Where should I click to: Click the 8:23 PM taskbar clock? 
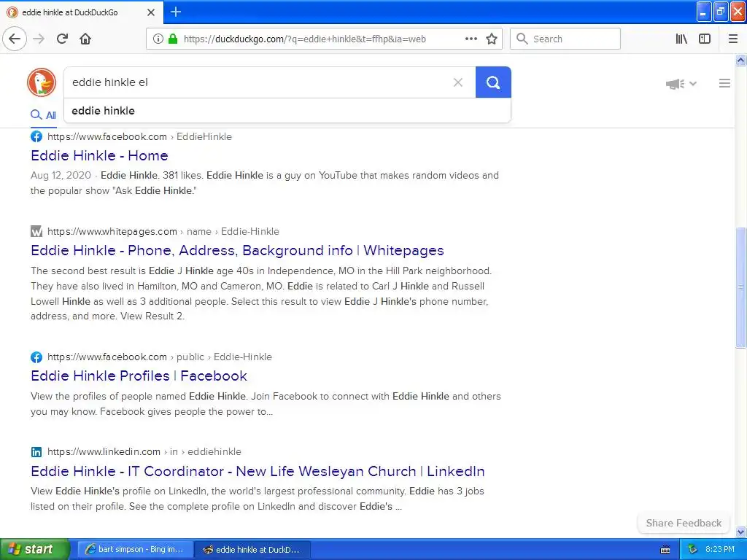(720, 549)
